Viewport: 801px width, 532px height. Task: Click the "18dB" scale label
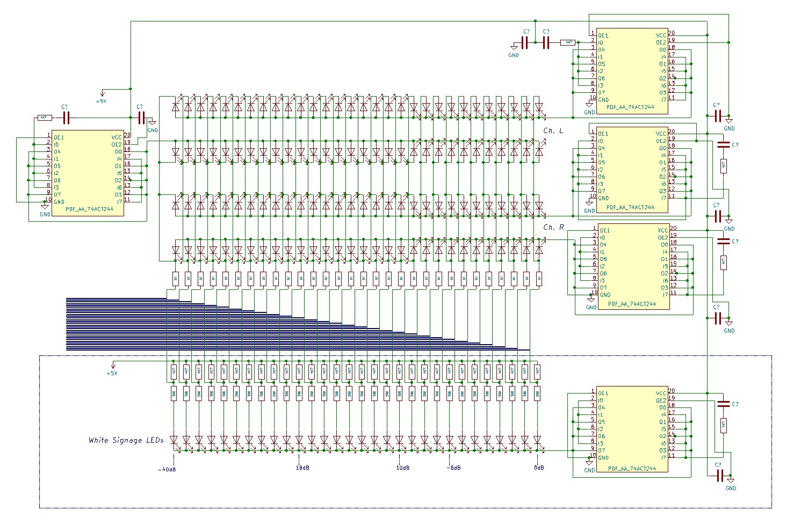click(302, 468)
